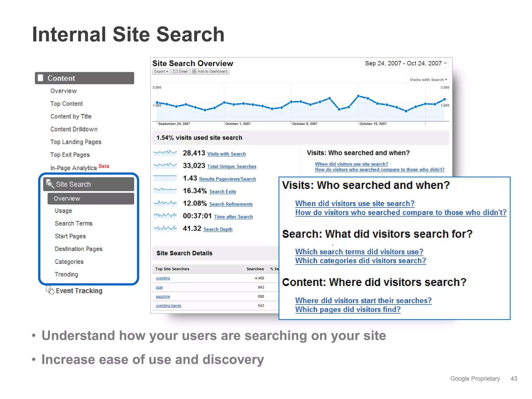Open Content Drilldown report
The image size is (532, 399).
74,129
